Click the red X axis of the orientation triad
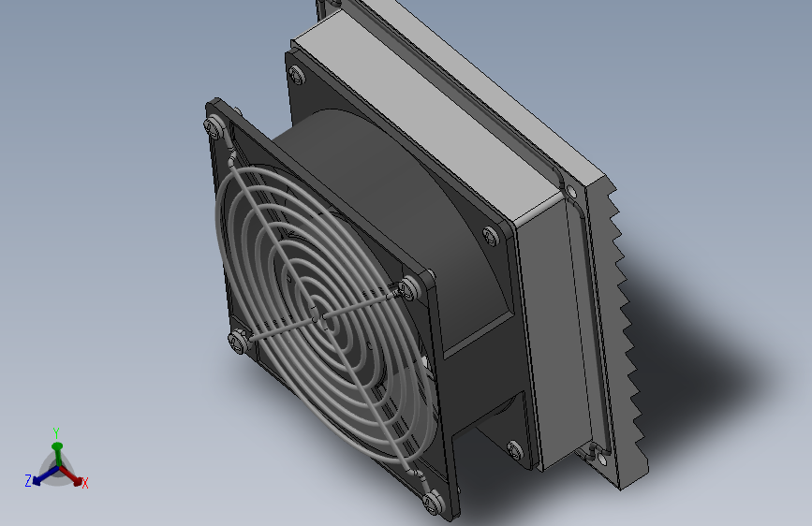The height and width of the screenshot is (526, 812). [70, 475]
